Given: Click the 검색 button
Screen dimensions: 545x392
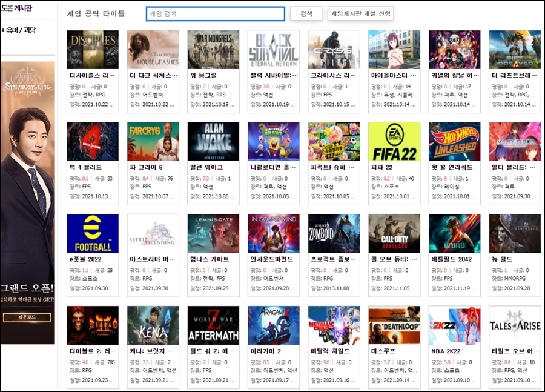Looking at the screenshot, I should point(306,14).
